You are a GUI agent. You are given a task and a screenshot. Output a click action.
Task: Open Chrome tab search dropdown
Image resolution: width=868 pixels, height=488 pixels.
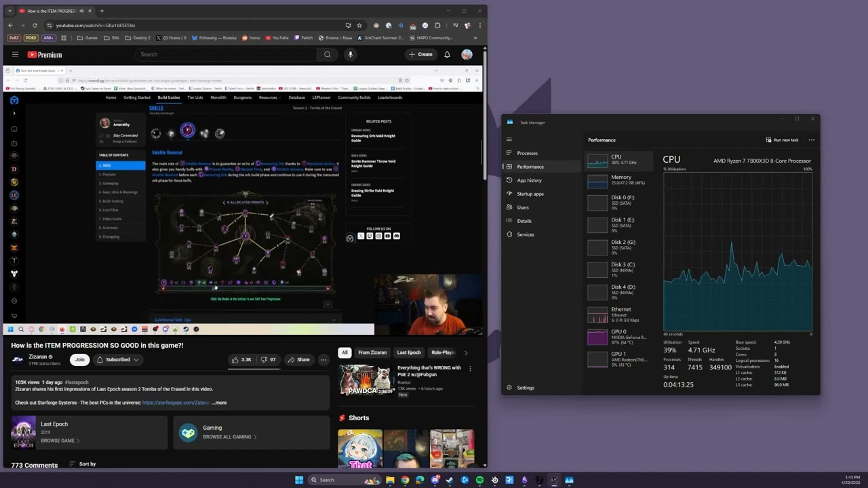[9, 11]
